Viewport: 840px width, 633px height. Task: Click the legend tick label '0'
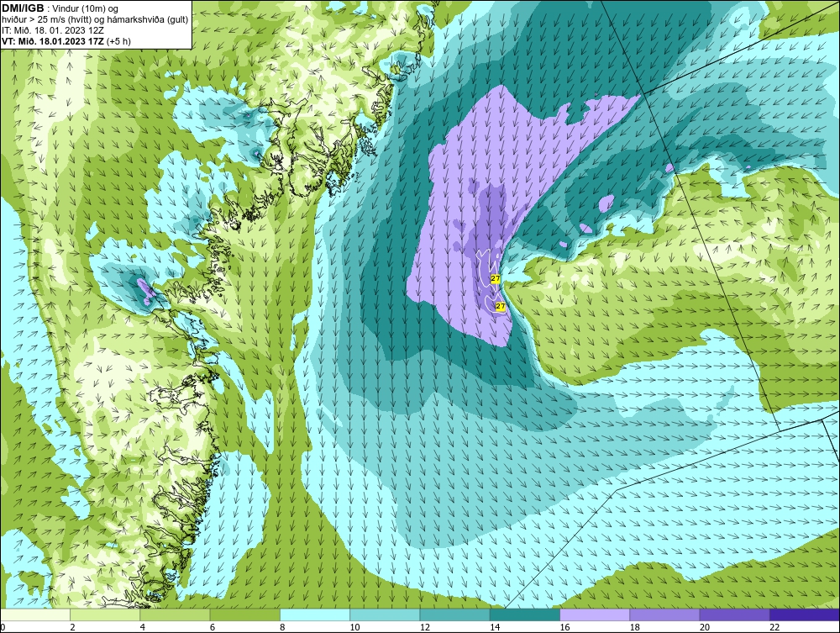pyautogui.click(x=3, y=628)
